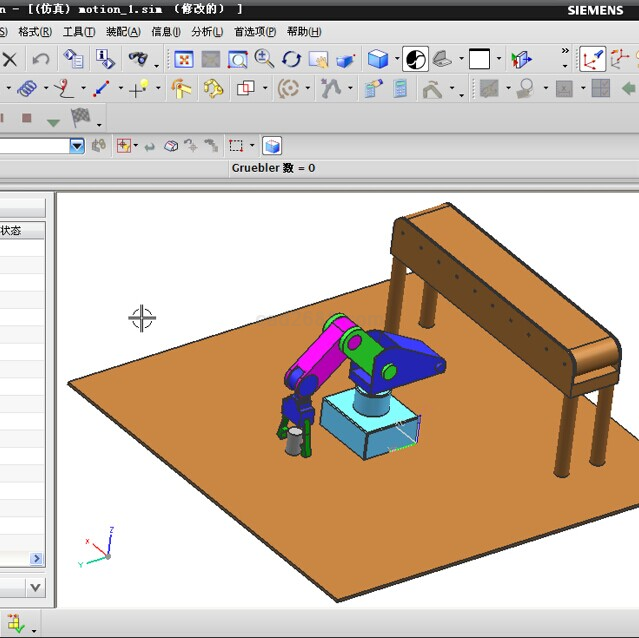Click the spring connector icon
Screen dimensions: 639x638
click(27, 89)
